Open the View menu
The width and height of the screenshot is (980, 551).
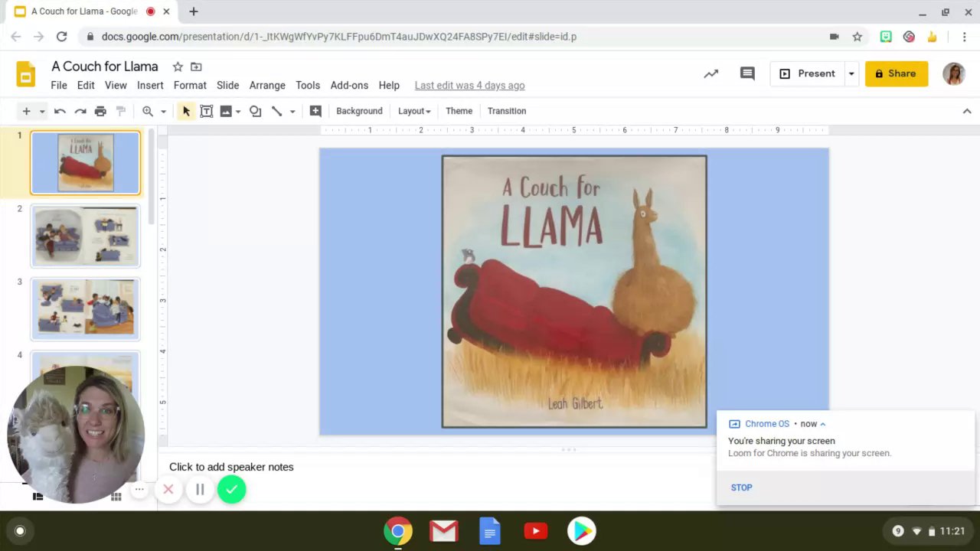116,86
